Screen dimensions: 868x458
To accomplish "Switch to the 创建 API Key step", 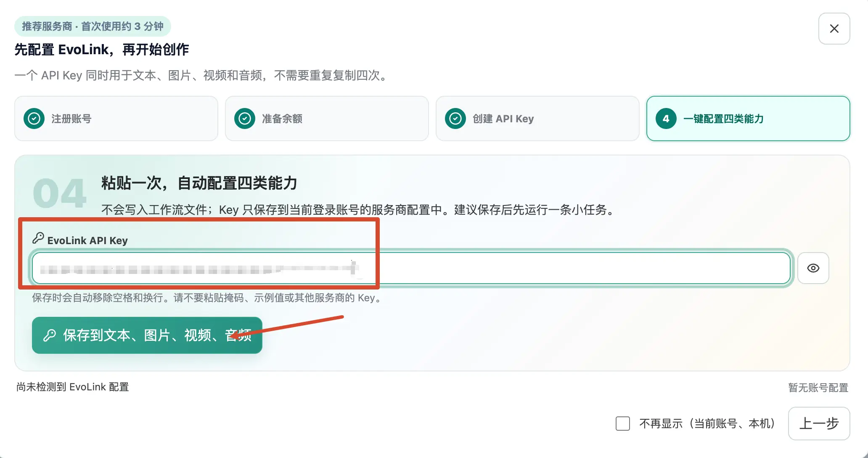I will [x=537, y=118].
